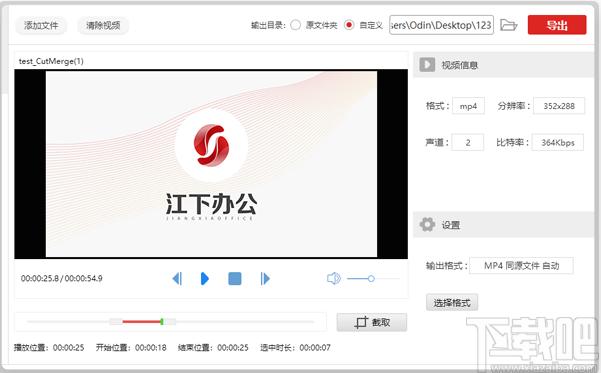Click the 开始位置 00:00:18 text

(131, 348)
